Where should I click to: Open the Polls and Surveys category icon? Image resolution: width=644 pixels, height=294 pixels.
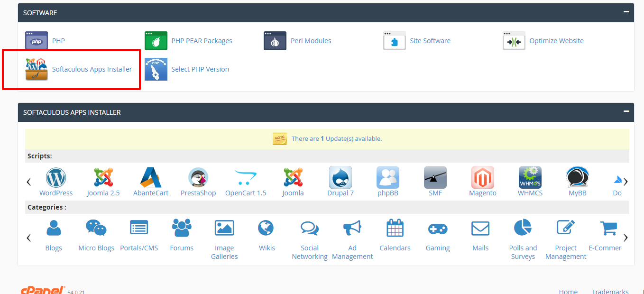click(523, 228)
